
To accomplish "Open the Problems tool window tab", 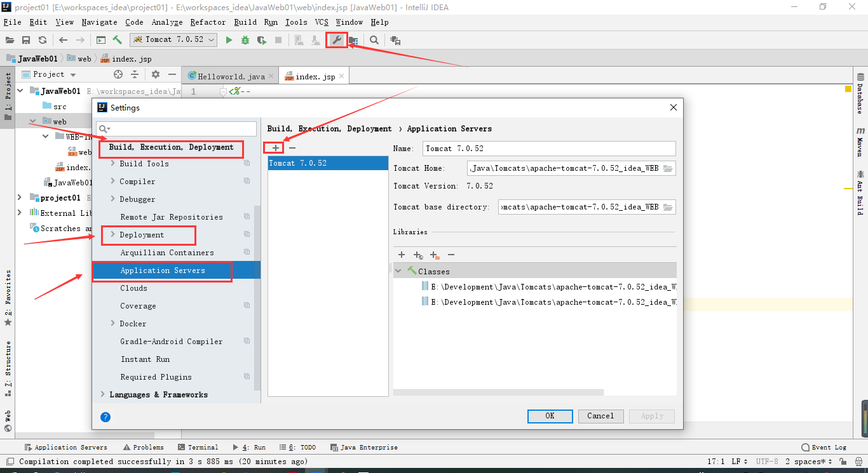I will tap(144, 447).
